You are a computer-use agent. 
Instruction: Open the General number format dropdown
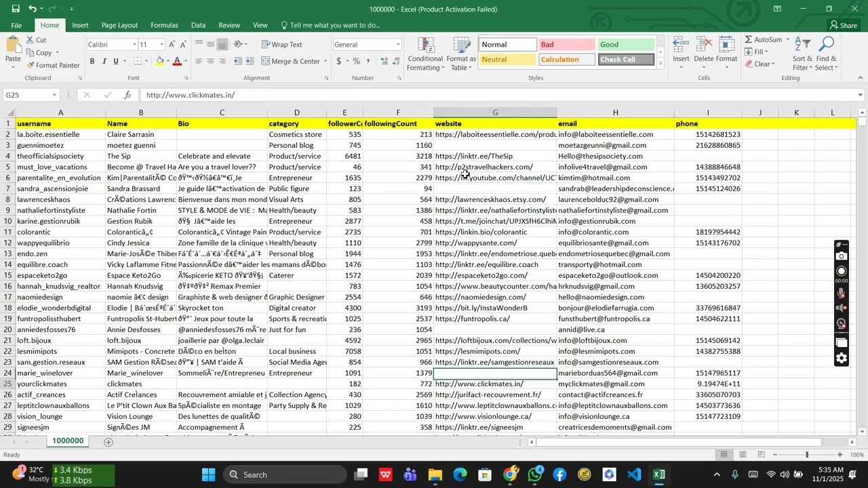coord(398,45)
